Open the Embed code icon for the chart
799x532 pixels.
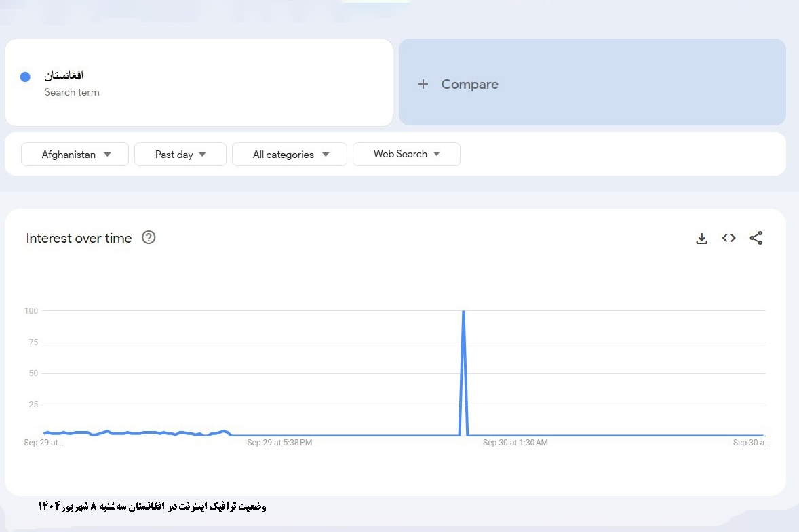click(728, 238)
